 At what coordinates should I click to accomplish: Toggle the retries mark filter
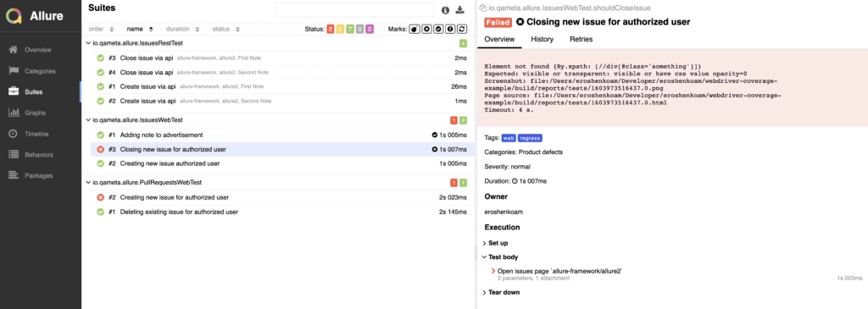(462, 29)
